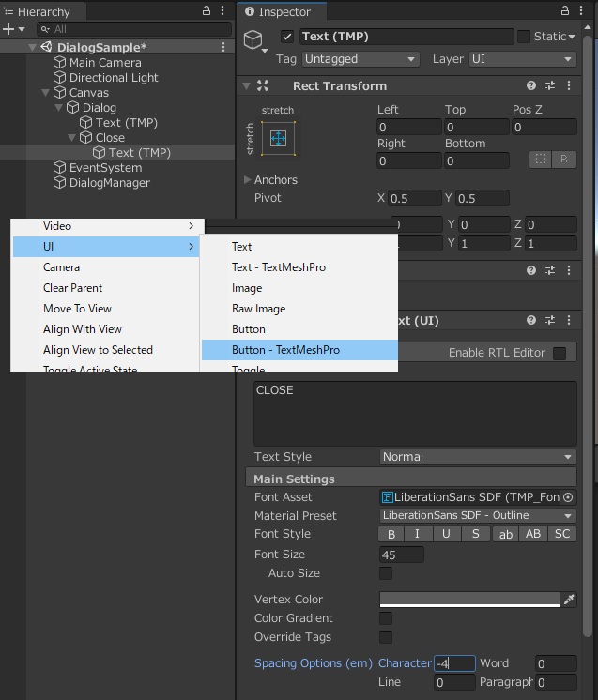Screen dimensions: 598x700
Task: Toggle lowercase ab font style
Action: [506, 534]
